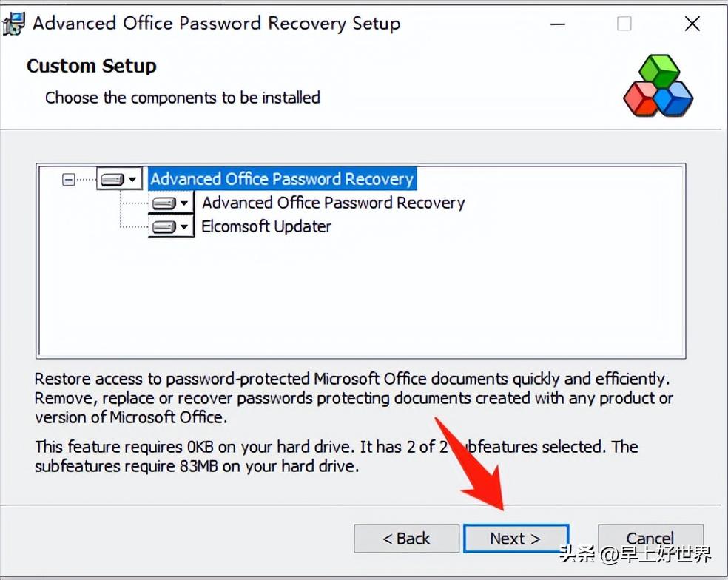This screenshot has height=580, width=728.
Task: Collapse the feature tree with minus box
Action: pyautogui.click(x=68, y=179)
